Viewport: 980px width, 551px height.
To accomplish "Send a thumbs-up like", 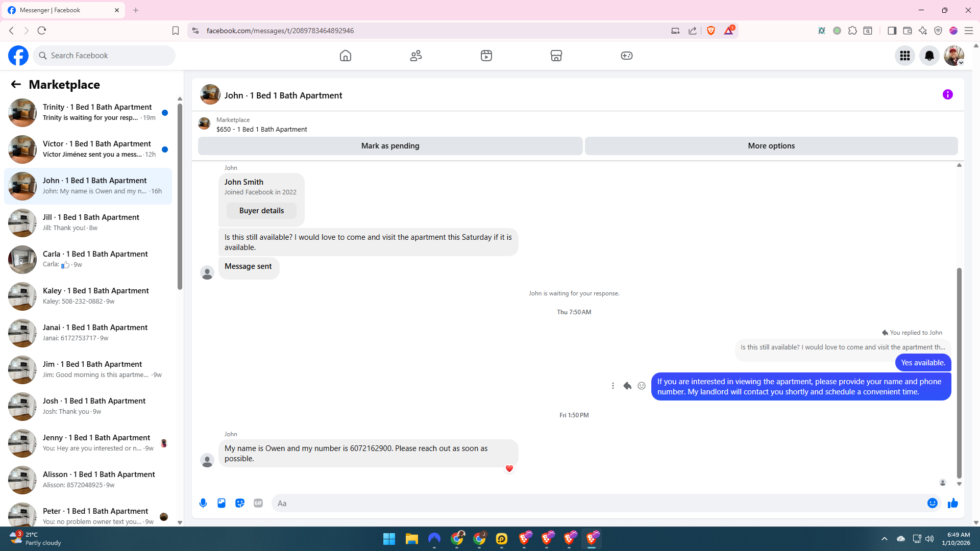I will [x=952, y=503].
